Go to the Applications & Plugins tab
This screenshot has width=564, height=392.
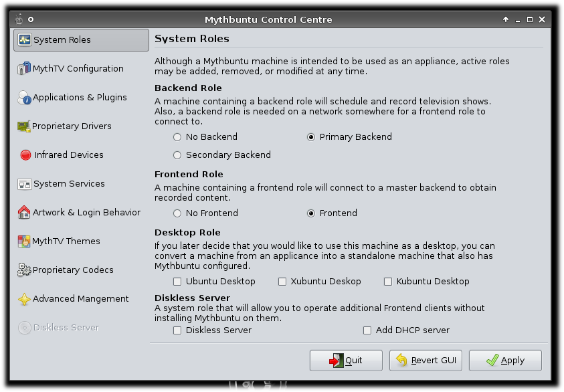pyautogui.click(x=82, y=98)
